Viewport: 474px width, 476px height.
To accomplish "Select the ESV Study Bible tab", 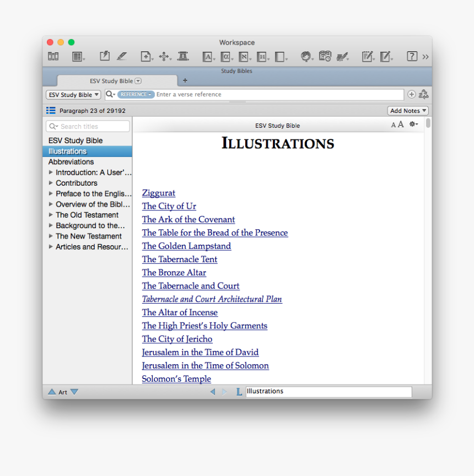I will click(117, 81).
